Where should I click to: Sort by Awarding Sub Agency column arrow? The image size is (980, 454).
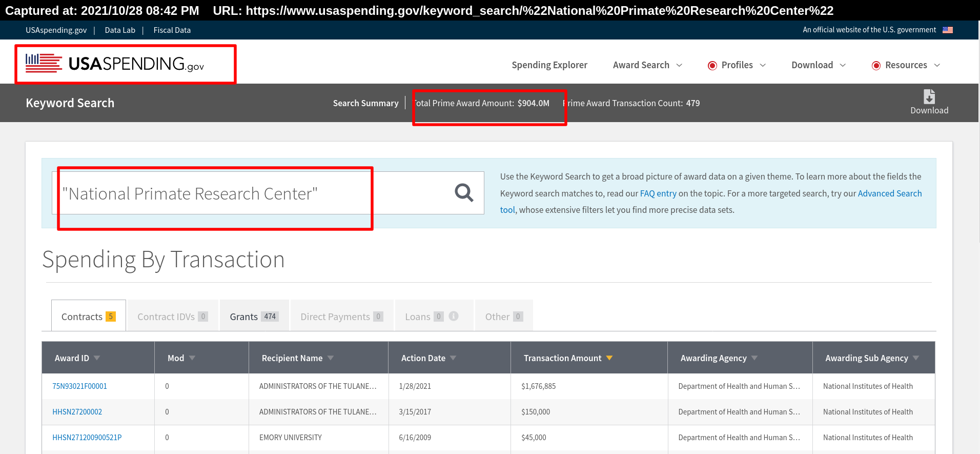point(916,358)
